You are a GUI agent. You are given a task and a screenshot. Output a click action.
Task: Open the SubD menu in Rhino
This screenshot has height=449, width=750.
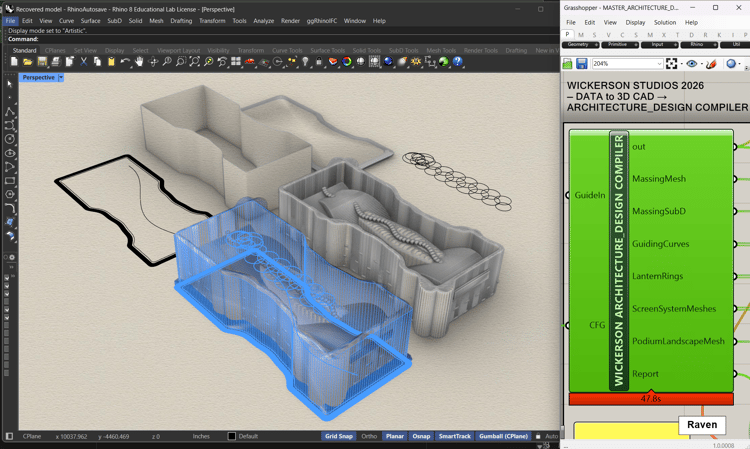coord(114,21)
